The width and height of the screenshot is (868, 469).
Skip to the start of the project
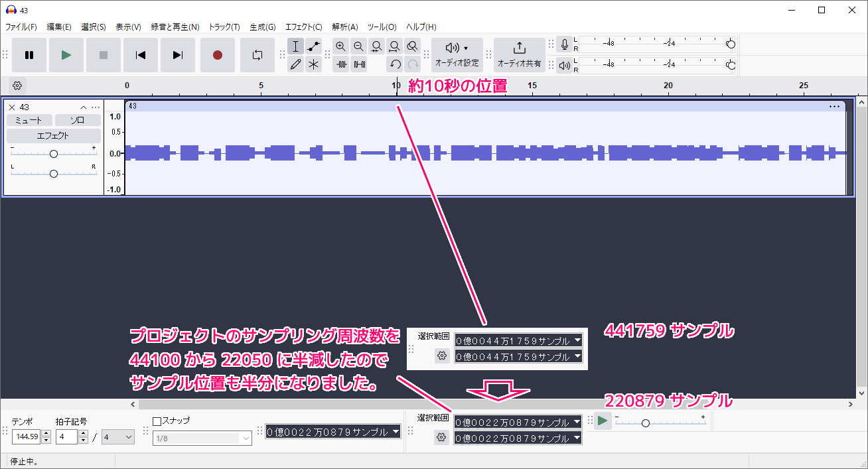click(x=140, y=55)
